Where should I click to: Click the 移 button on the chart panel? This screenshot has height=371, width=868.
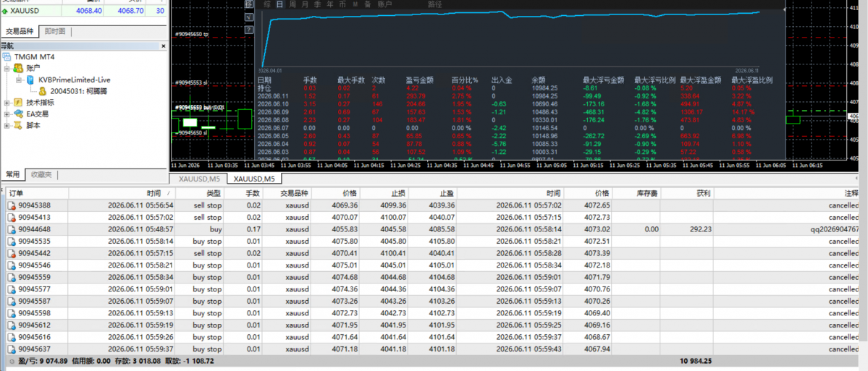tap(249, 4)
